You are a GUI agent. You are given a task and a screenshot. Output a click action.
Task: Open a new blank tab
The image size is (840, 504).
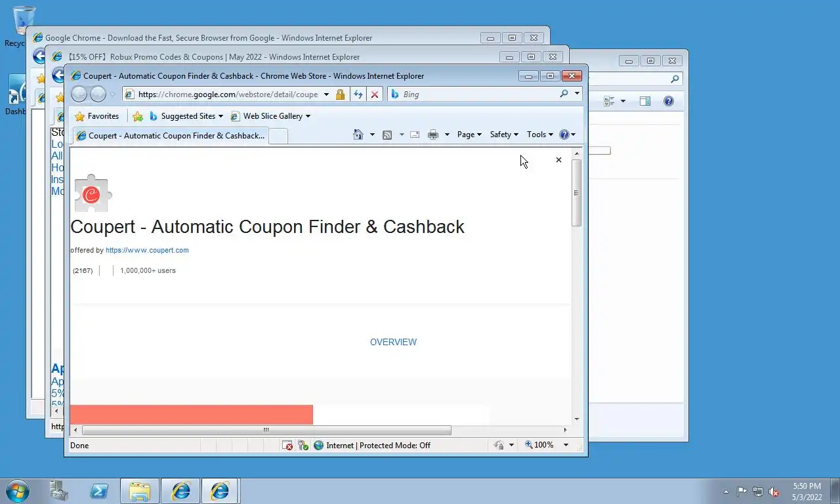click(278, 136)
